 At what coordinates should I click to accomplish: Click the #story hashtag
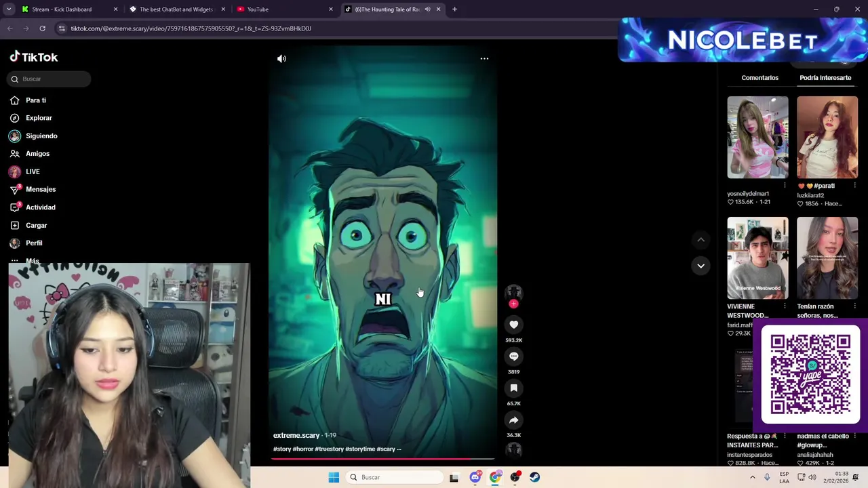point(282,449)
